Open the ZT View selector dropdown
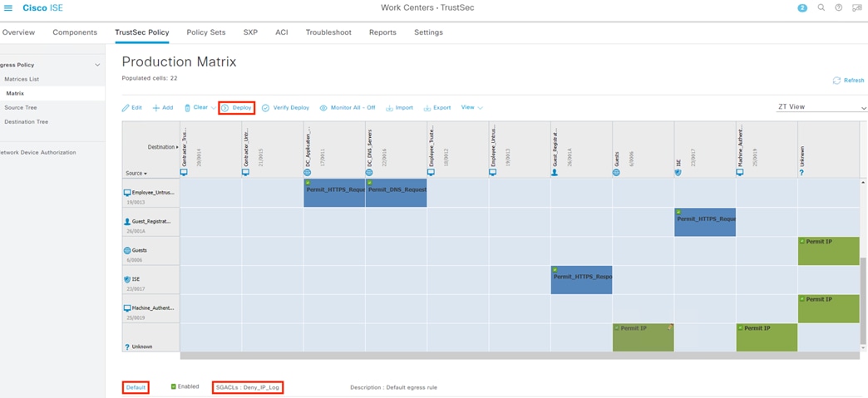 pyautogui.click(x=821, y=107)
